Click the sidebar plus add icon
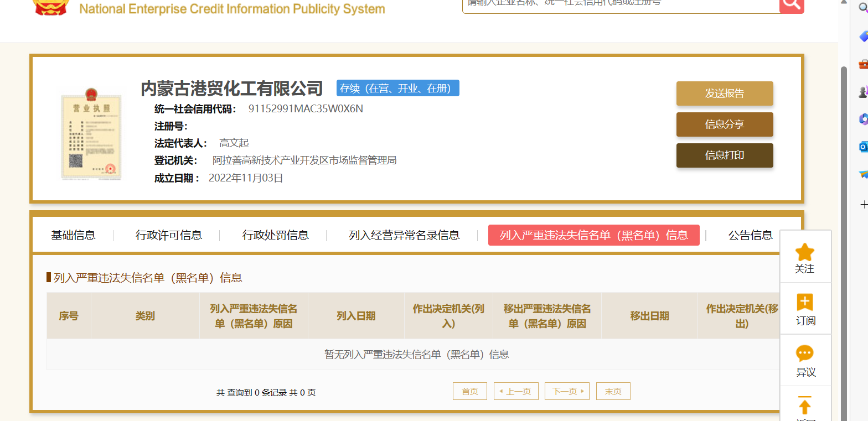Image resolution: width=868 pixels, height=421 pixels. pos(864,205)
